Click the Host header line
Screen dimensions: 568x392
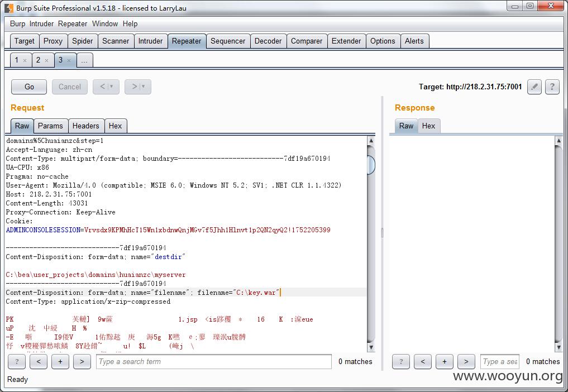coord(49,194)
